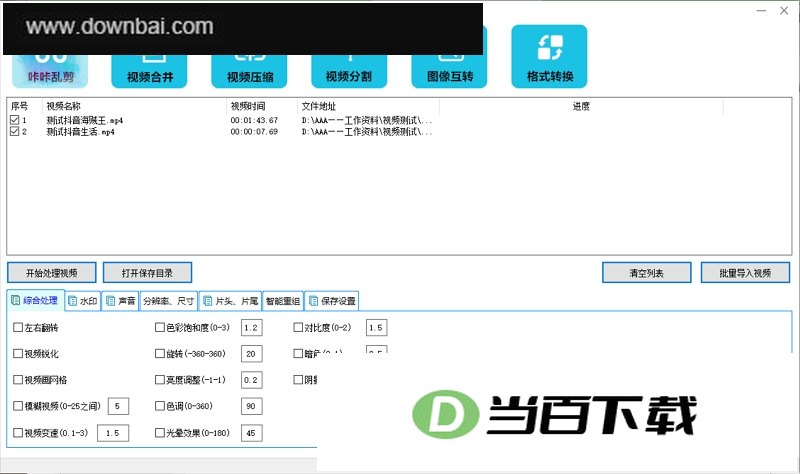This screenshot has width=800, height=474.
Task: Click the 旋转 rotation value field
Action: (252, 354)
